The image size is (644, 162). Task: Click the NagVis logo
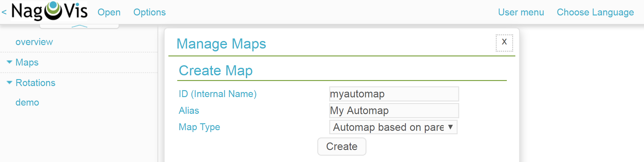tap(49, 11)
